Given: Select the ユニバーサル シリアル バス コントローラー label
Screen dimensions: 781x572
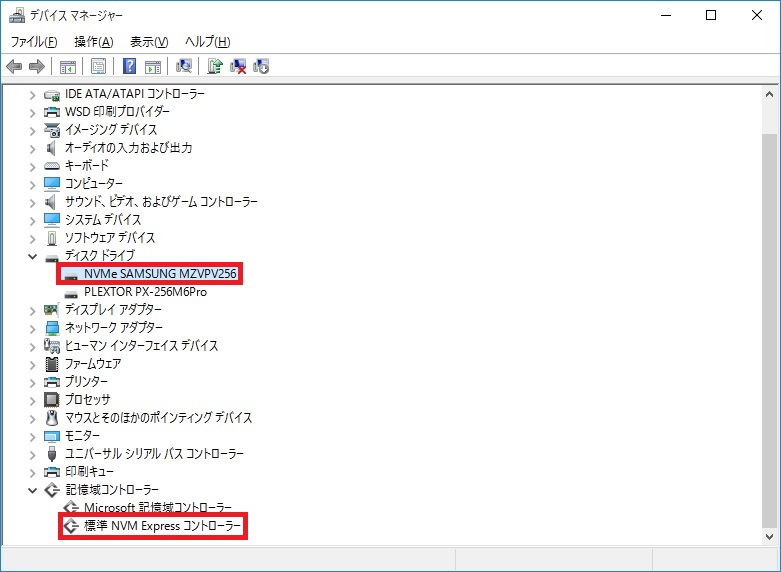Looking at the screenshot, I should tap(154, 454).
